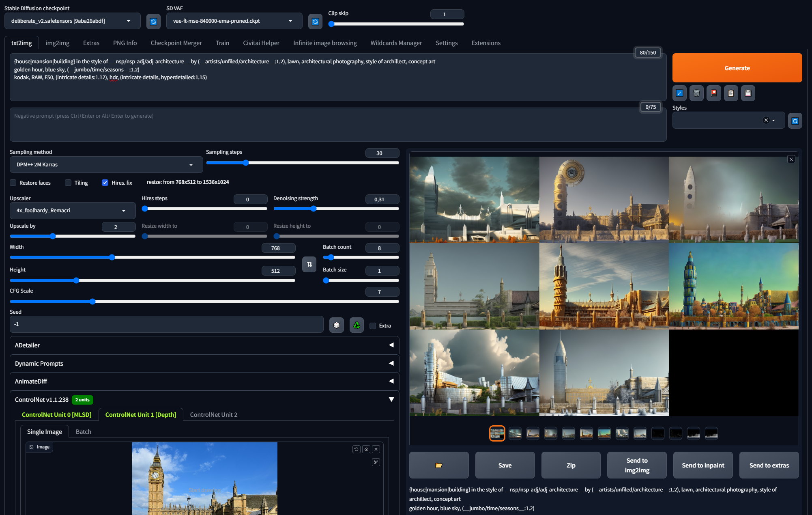This screenshot has width=812, height=515.
Task: Expand the AnimateDiff section
Action: pos(204,381)
